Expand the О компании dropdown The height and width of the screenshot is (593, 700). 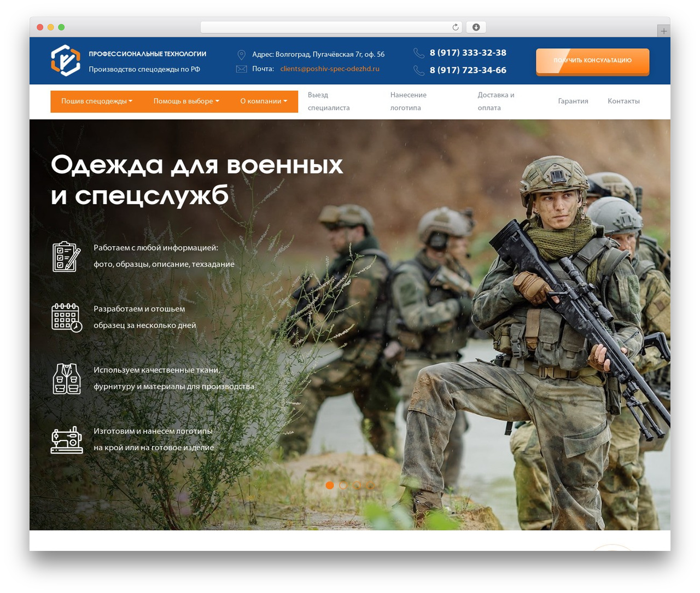click(264, 101)
